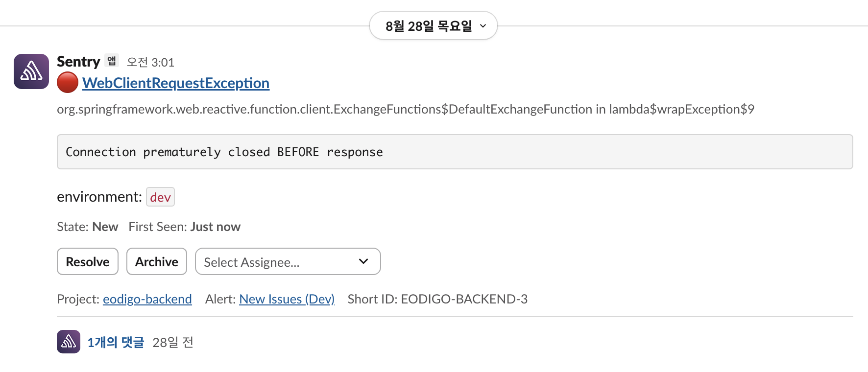The image size is (868, 372).
Task: Click the large Sentry app avatar
Action: click(x=31, y=71)
